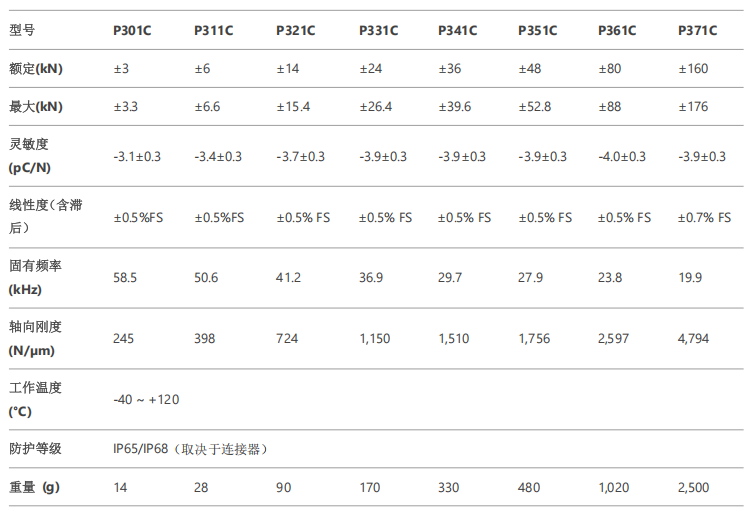Viewport: 753px width, 518px height.
Task: Select the 固有频率 (kHz) row label
Action: 35,277
